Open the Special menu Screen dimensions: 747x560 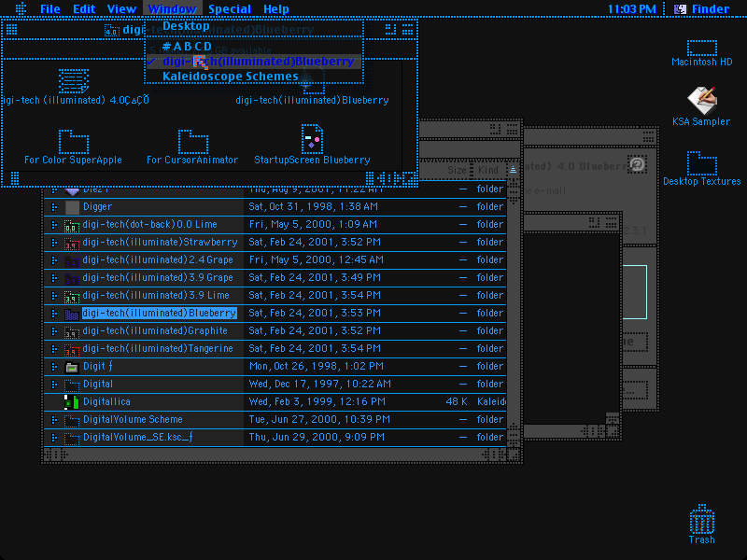pyautogui.click(x=230, y=9)
